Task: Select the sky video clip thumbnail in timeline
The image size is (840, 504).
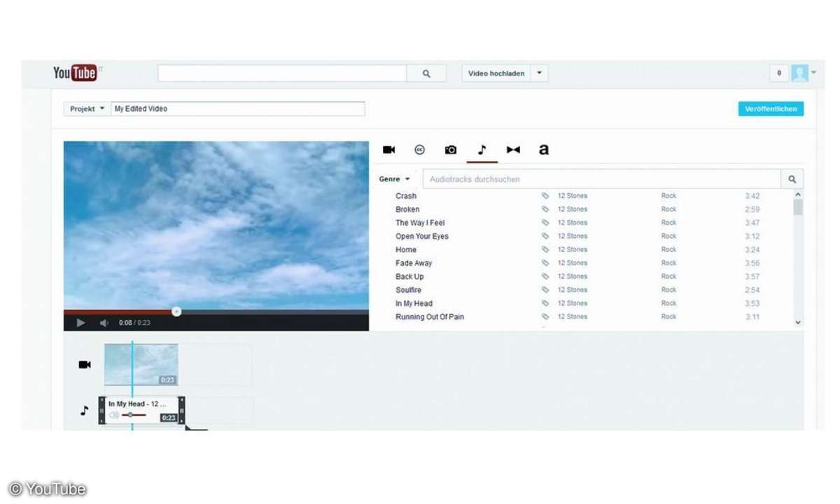Action: pos(141,364)
